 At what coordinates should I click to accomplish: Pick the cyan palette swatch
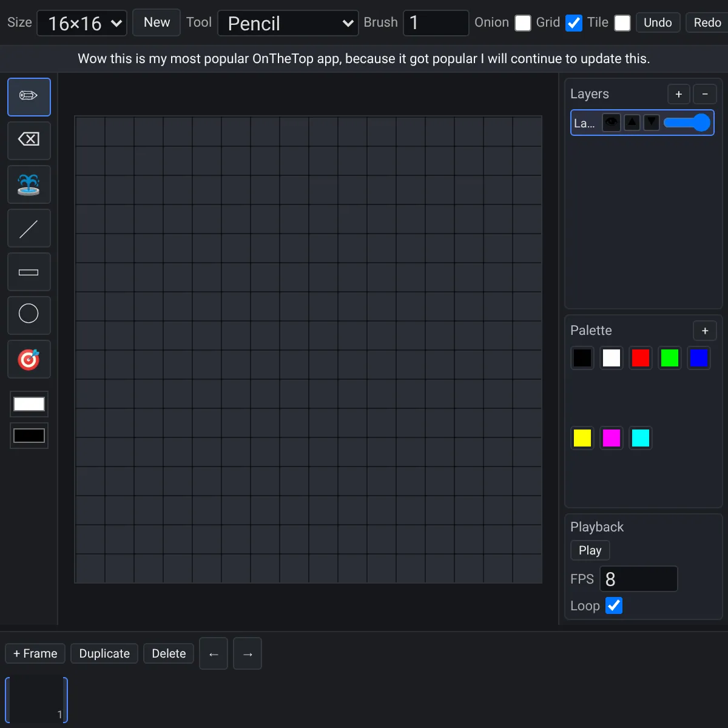coord(641,438)
